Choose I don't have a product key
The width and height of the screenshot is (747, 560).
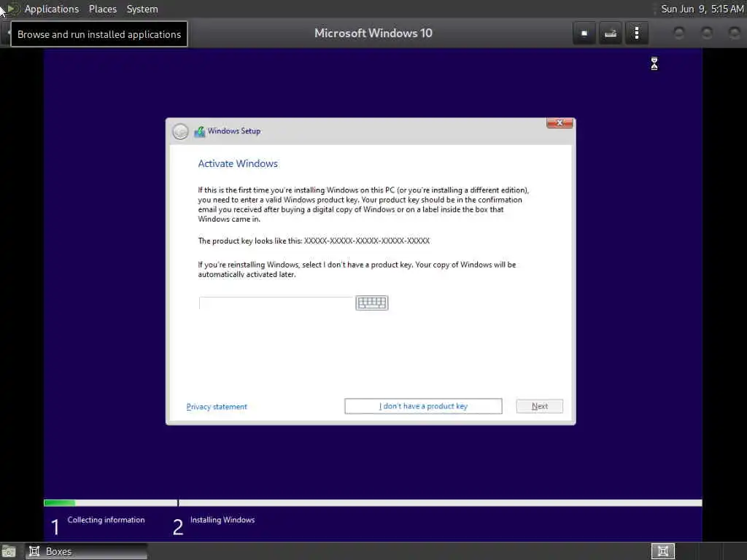423,406
